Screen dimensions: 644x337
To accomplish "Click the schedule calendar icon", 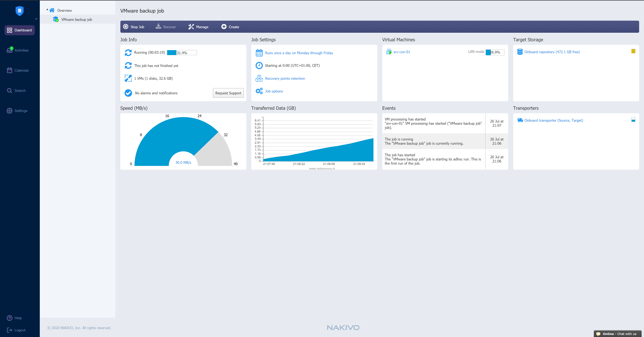I will (x=259, y=53).
